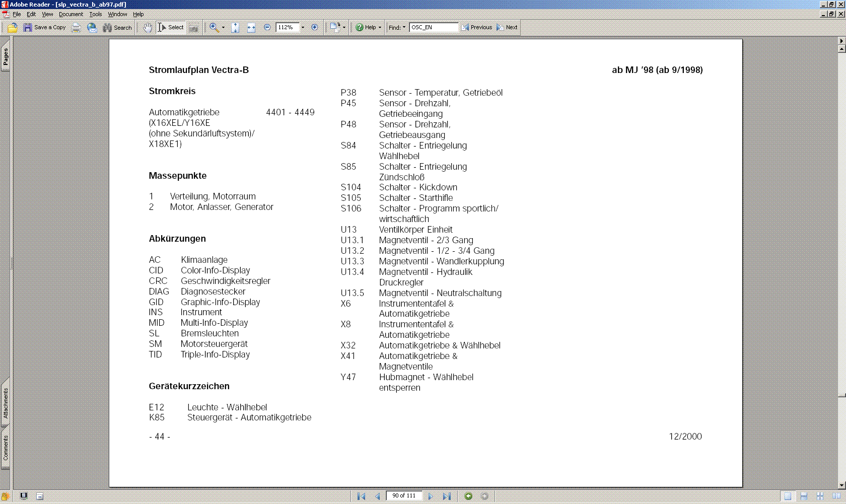Click the zoom out minus button

(267, 28)
